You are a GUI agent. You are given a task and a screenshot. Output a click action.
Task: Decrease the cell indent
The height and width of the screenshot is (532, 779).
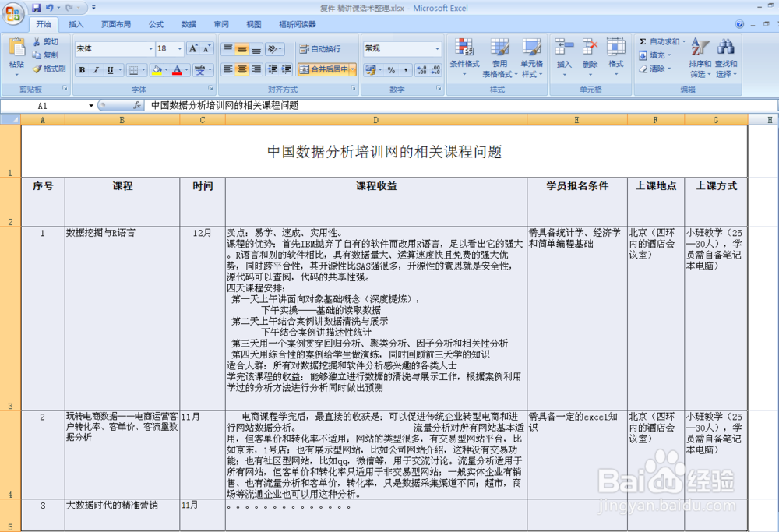click(x=273, y=69)
